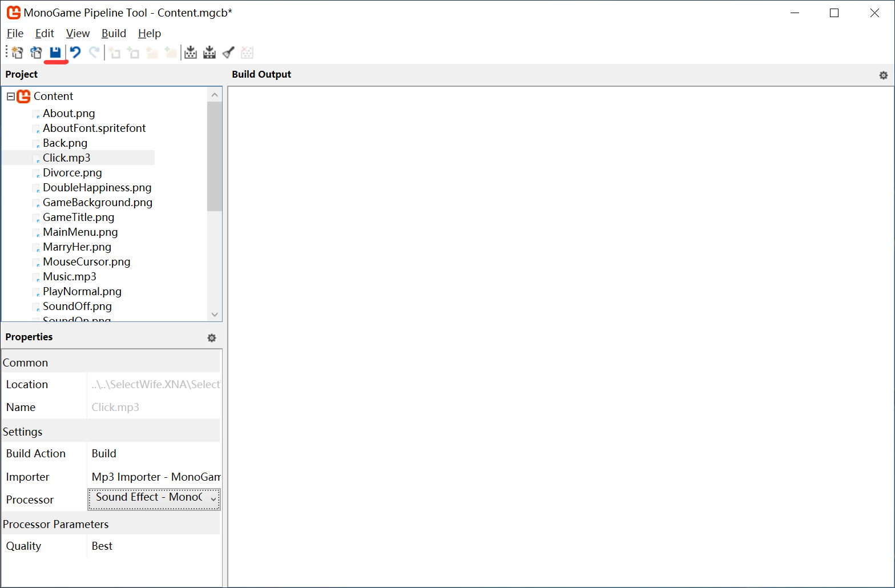Save the project with the floppy disk icon
The width and height of the screenshot is (895, 588).
(x=55, y=53)
